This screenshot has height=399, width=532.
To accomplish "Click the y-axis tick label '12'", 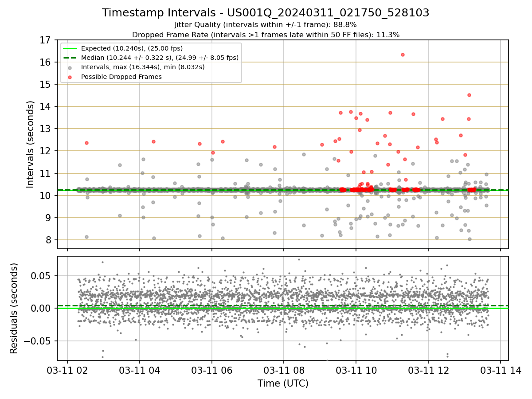I will (x=46, y=151).
